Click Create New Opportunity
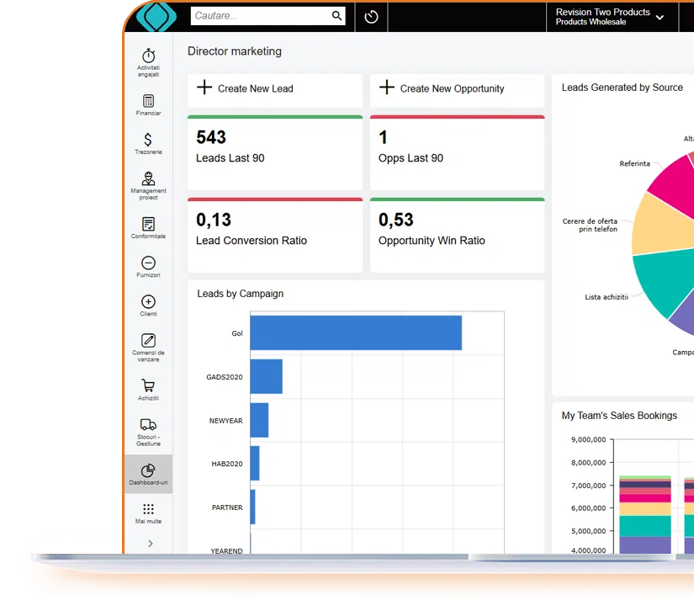The width and height of the screenshot is (694, 616). pos(442,88)
